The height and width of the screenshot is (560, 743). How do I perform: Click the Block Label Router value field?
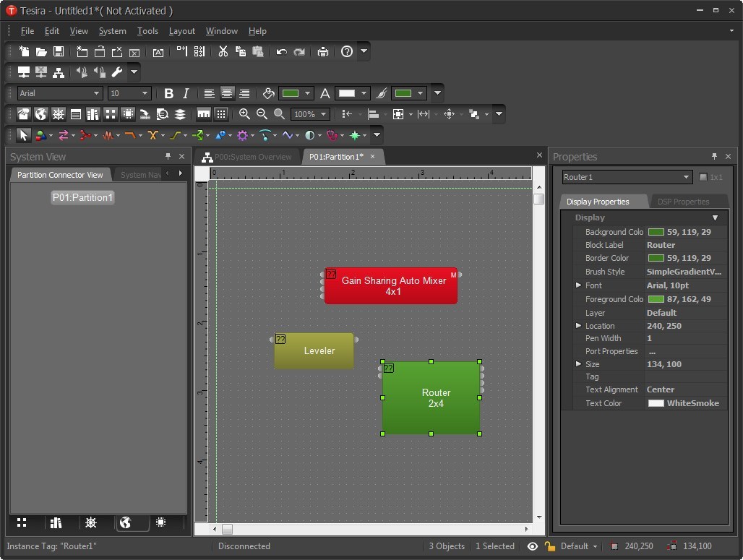point(686,245)
